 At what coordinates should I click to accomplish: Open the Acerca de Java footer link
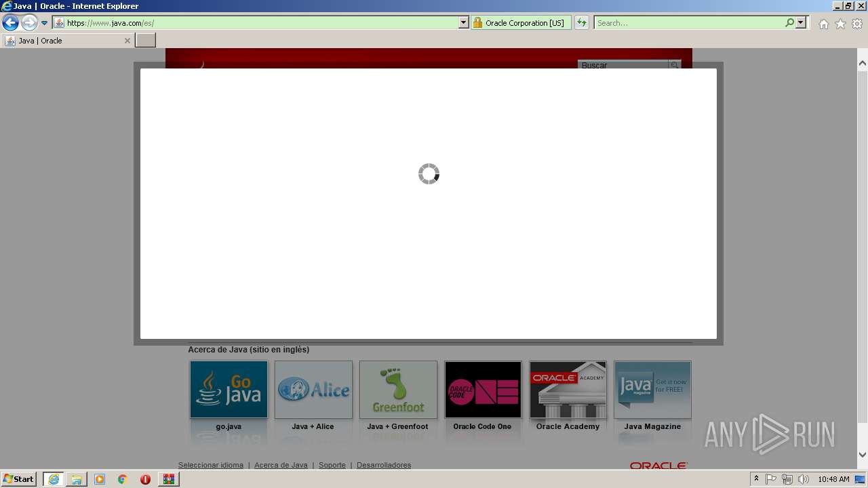pyautogui.click(x=281, y=465)
